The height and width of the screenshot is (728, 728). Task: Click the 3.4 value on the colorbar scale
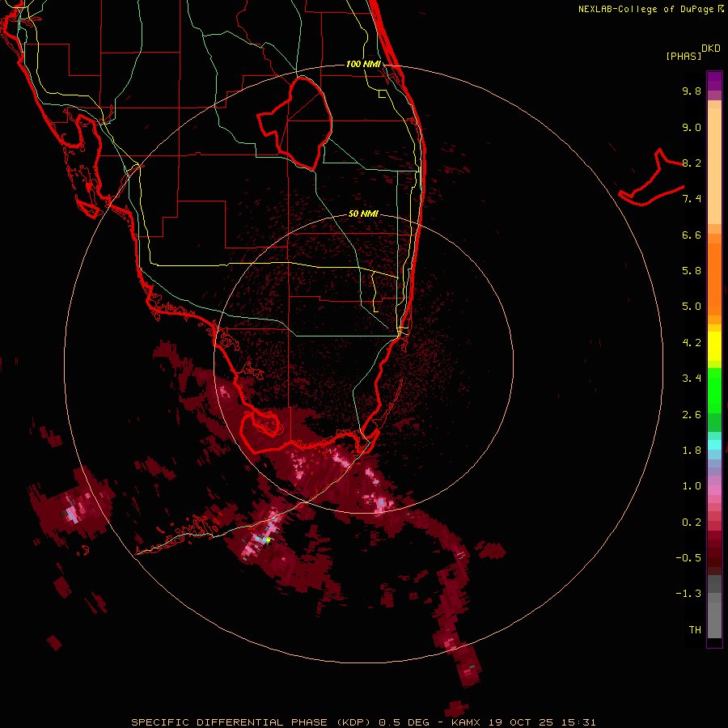point(692,379)
